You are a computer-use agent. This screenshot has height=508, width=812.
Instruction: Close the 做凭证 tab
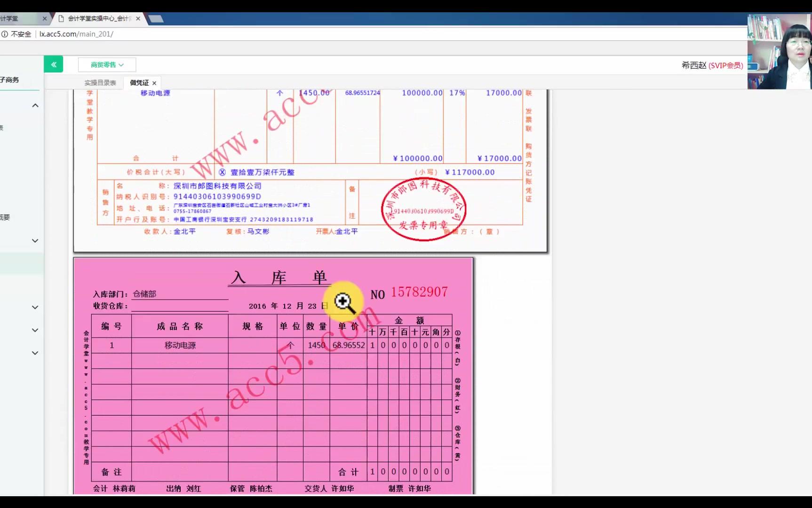click(154, 83)
